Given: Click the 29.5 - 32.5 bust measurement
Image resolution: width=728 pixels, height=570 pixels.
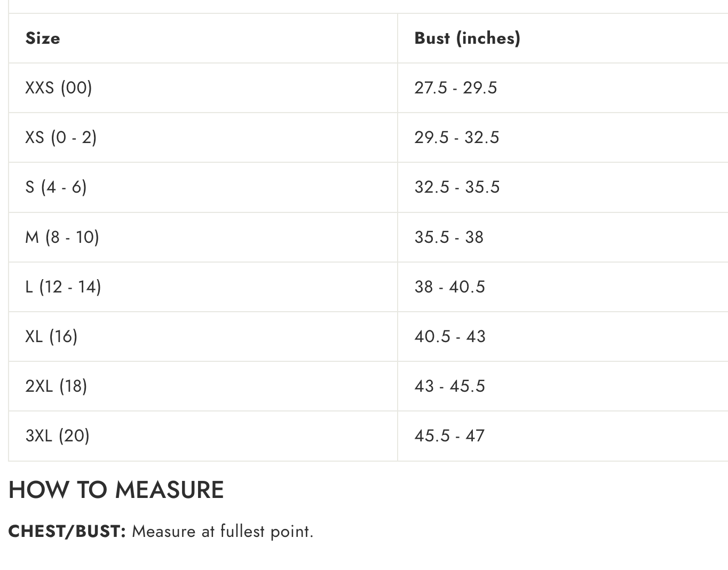Looking at the screenshot, I should [x=456, y=138].
